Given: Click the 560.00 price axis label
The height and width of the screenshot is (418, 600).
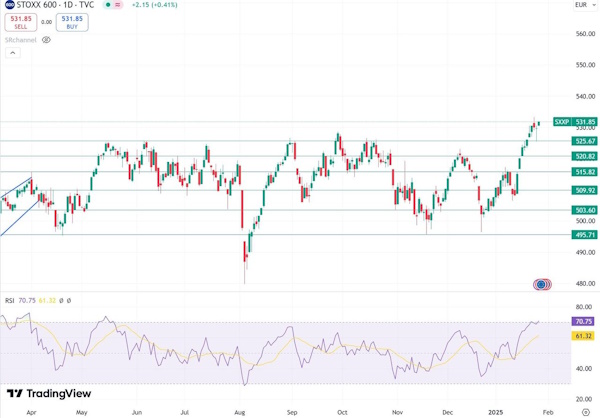Looking at the screenshot, I should click(x=585, y=34).
